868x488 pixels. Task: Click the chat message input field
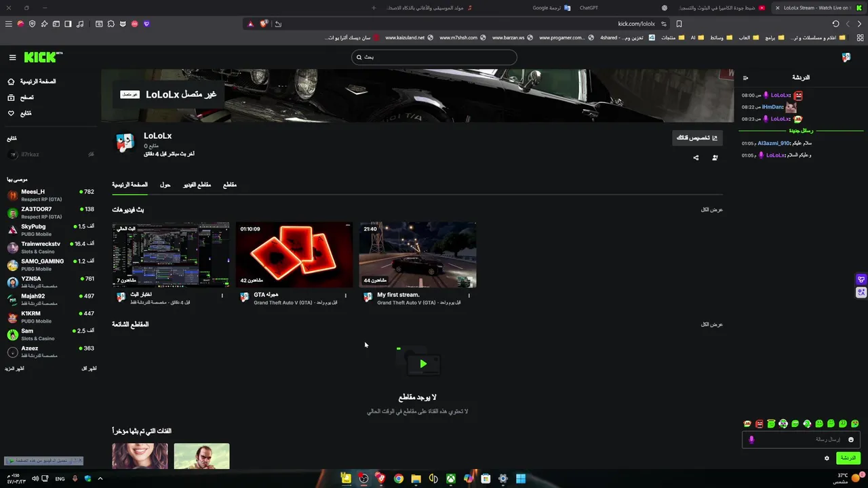pyautogui.click(x=800, y=439)
